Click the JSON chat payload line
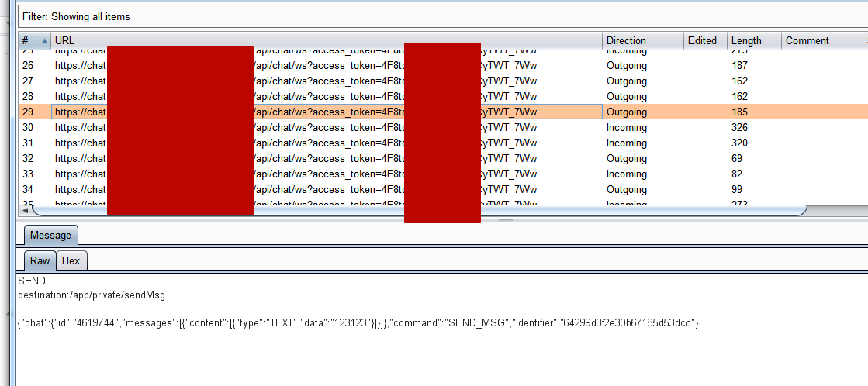This screenshot has height=386, width=868. [358, 323]
